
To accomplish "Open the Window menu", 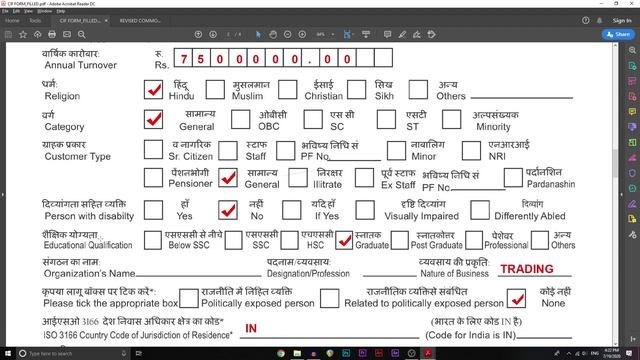I will tap(44, 11).
